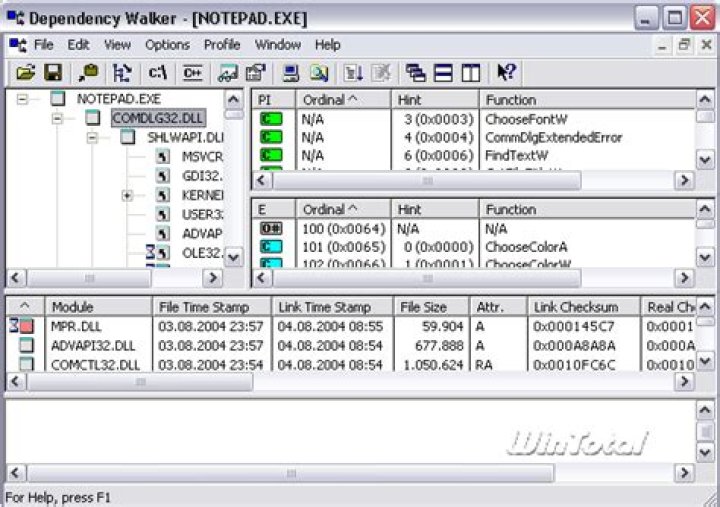This screenshot has width=720, height=507.
Task: Open the Profile menu
Action: (222, 45)
